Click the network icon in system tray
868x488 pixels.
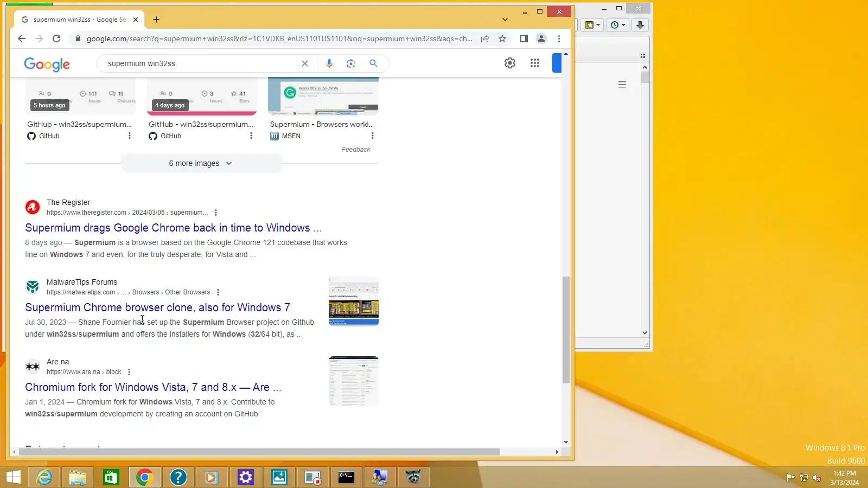[x=804, y=478]
